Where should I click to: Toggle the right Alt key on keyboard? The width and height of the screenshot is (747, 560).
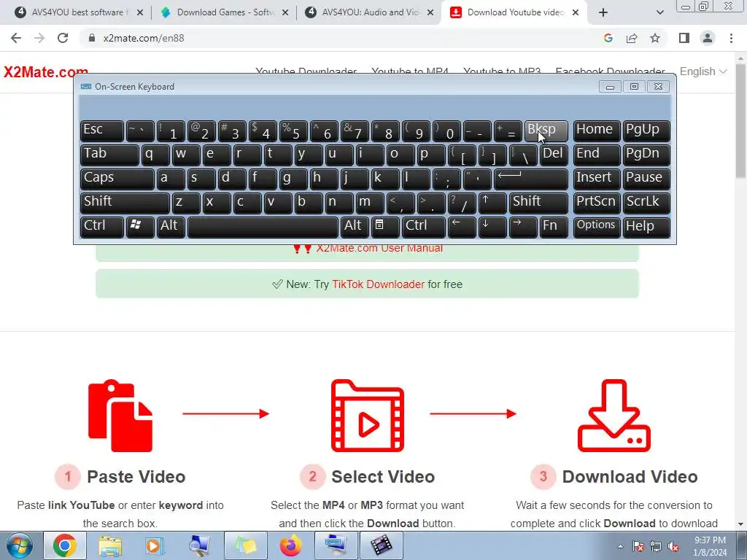click(x=355, y=227)
